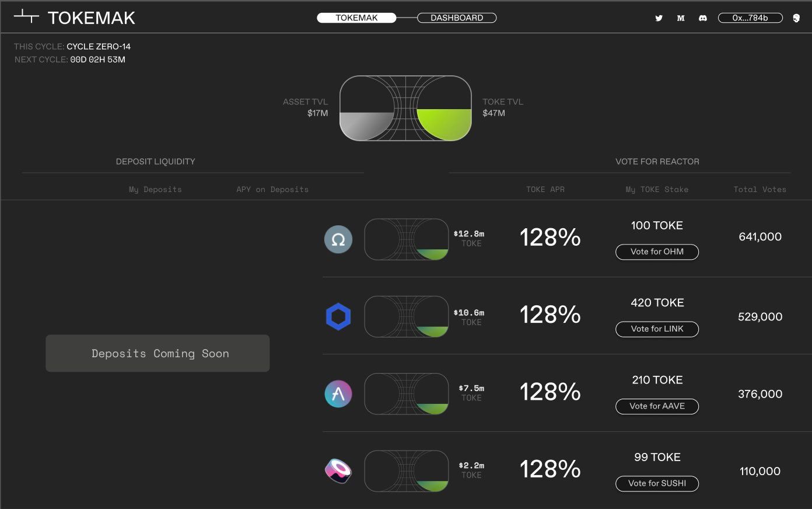The image size is (812, 509).
Task: Open the Tokemak Twitter page
Action: click(659, 18)
